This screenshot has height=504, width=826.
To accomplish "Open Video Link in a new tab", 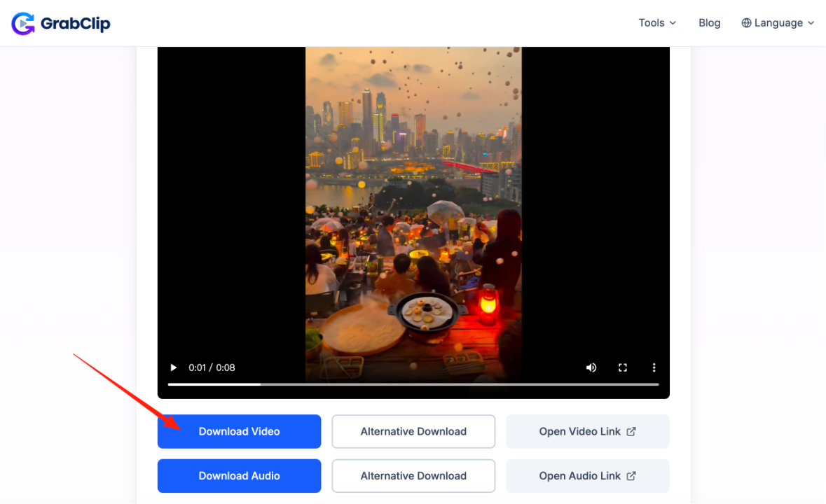I will point(579,431).
